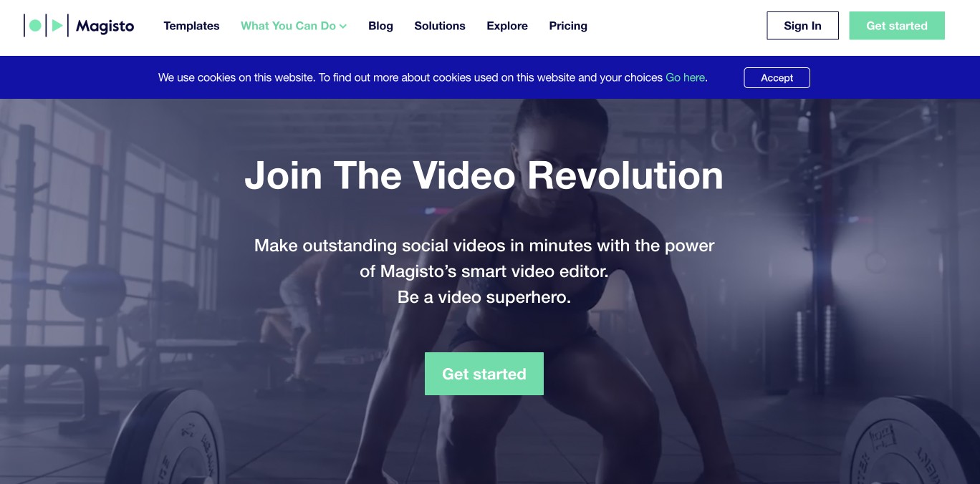Navigate to Solutions
The width and height of the screenshot is (980, 484).
click(x=440, y=26)
